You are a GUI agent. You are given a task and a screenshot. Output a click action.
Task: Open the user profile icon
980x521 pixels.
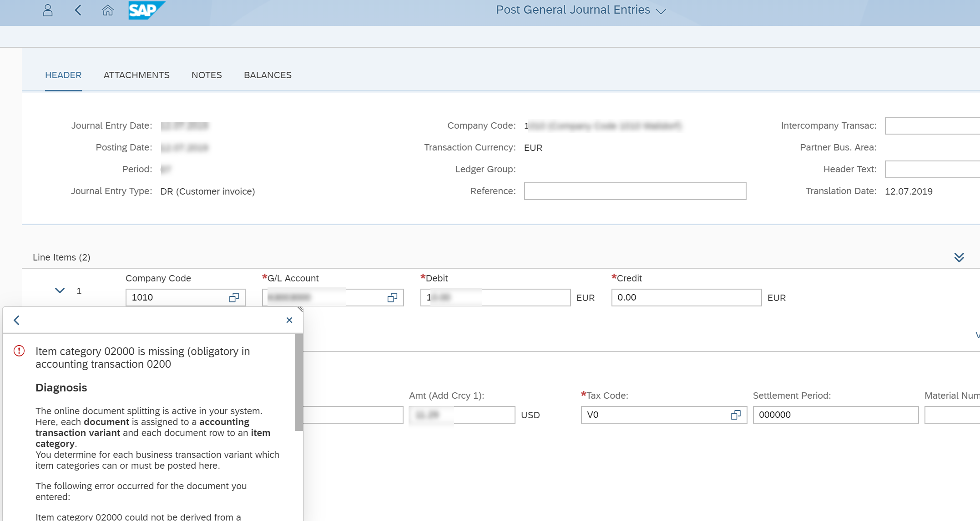click(48, 10)
